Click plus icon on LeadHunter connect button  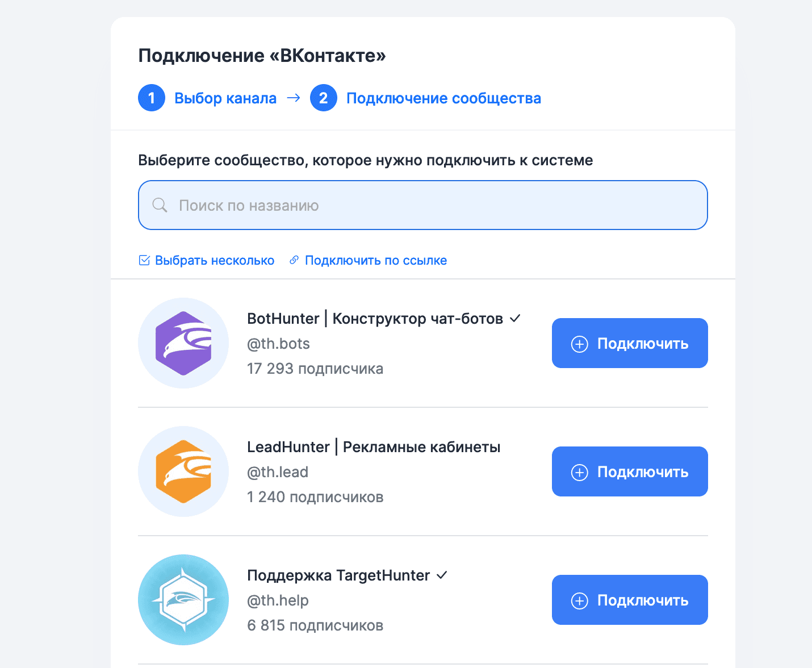[x=579, y=472]
